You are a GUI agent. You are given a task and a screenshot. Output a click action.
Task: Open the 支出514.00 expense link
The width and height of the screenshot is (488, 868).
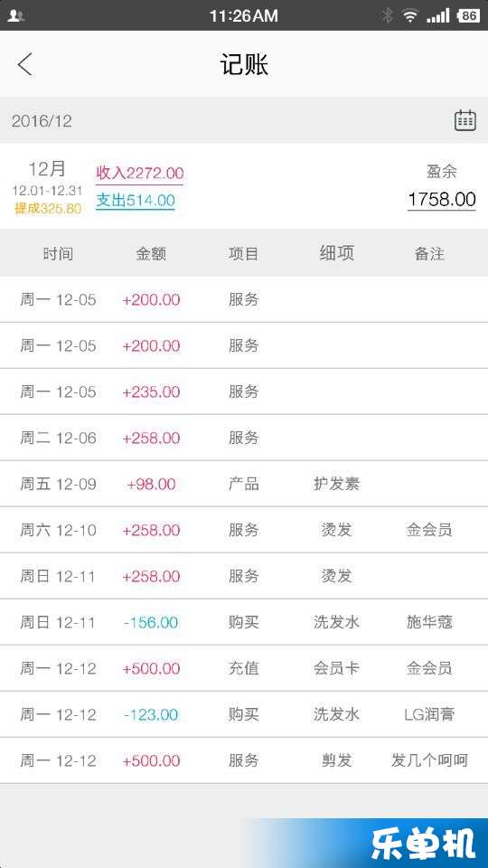(x=136, y=201)
